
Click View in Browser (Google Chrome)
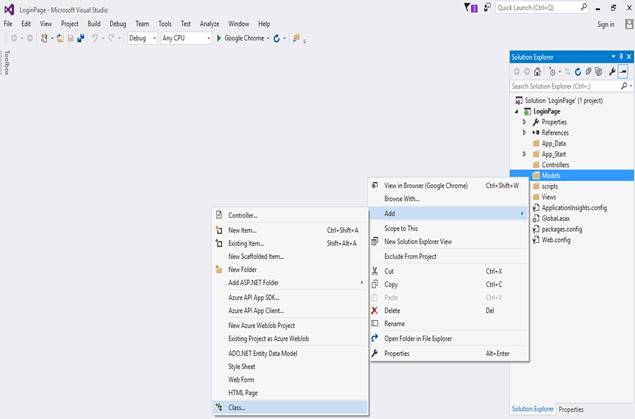[x=449, y=185]
